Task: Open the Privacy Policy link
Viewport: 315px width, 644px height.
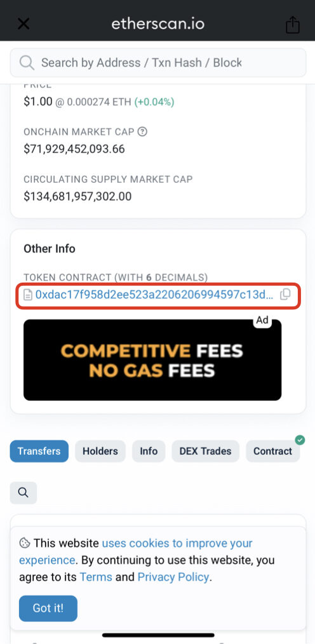Action: pyautogui.click(x=173, y=577)
